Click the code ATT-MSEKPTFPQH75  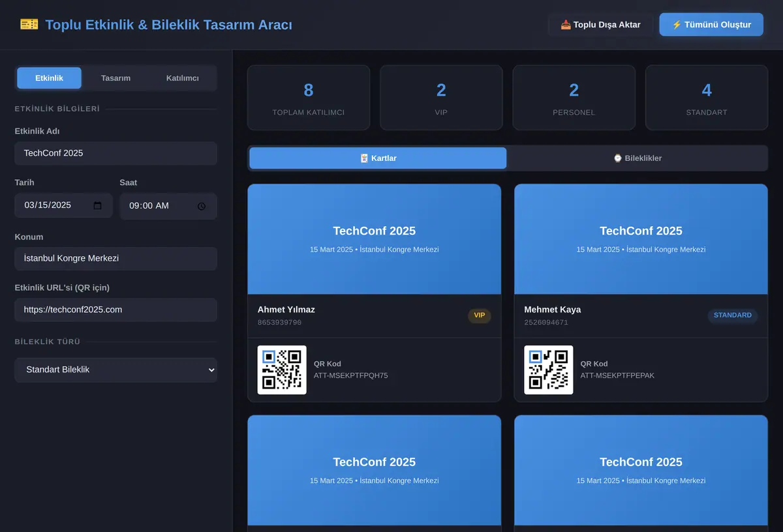351,376
